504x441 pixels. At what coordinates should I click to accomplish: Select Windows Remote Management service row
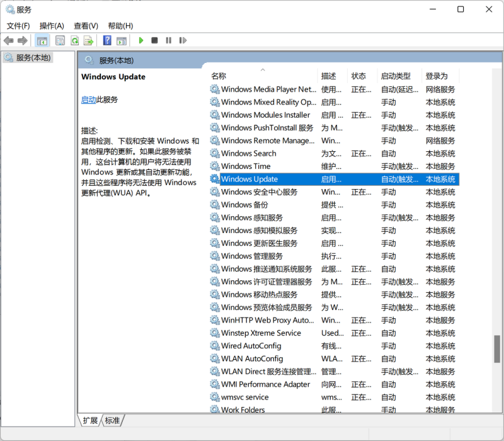(x=335, y=140)
